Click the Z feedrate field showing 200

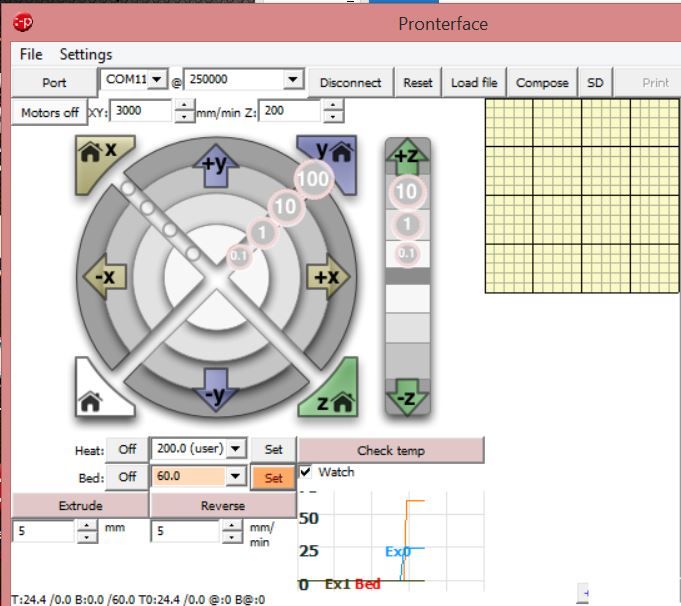[290, 111]
